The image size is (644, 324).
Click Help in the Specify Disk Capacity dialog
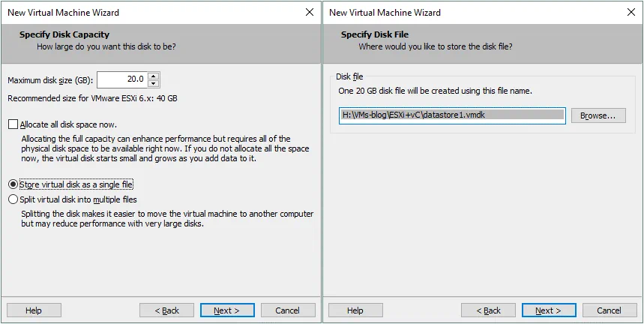point(33,310)
